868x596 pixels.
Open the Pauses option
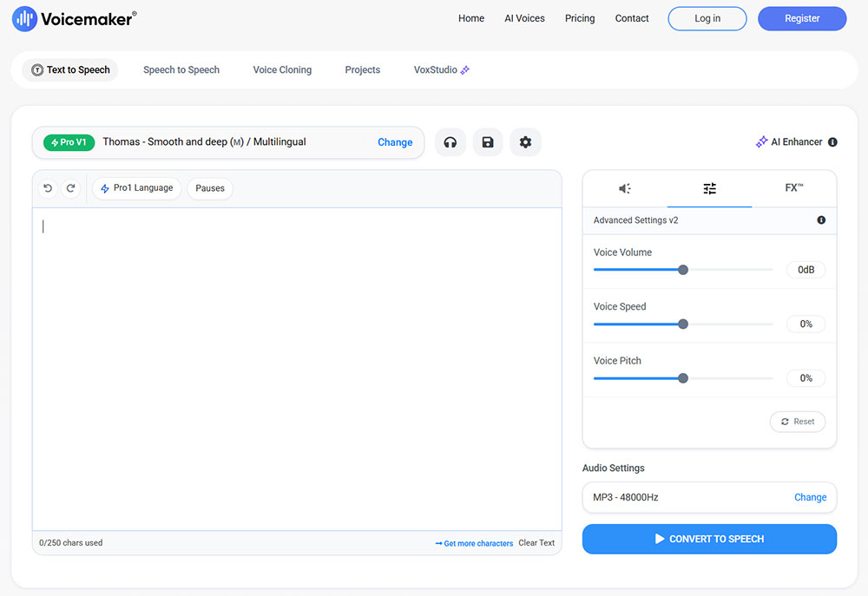(x=210, y=188)
